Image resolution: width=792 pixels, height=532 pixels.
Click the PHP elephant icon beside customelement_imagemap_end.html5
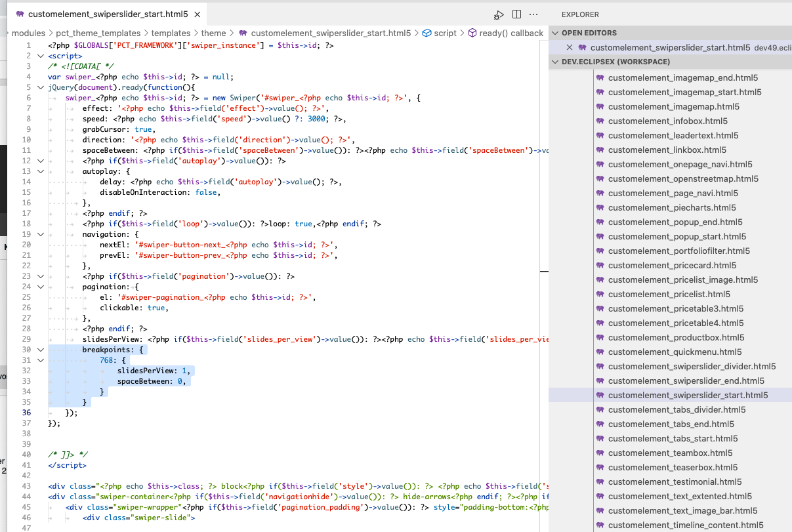(600, 77)
